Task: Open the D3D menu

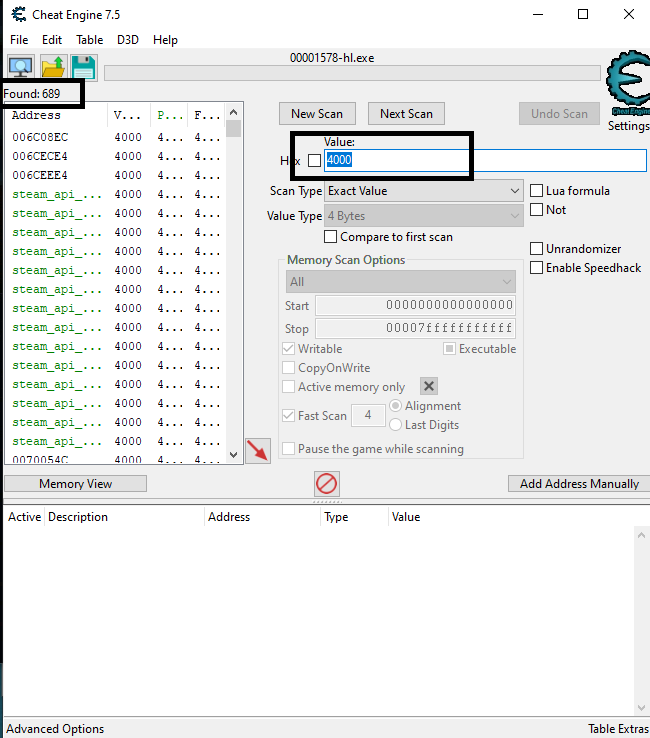Action: [x=128, y=40]
